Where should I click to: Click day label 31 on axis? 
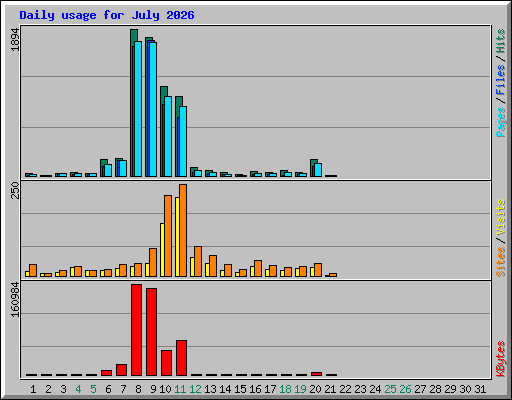(480, 389)
